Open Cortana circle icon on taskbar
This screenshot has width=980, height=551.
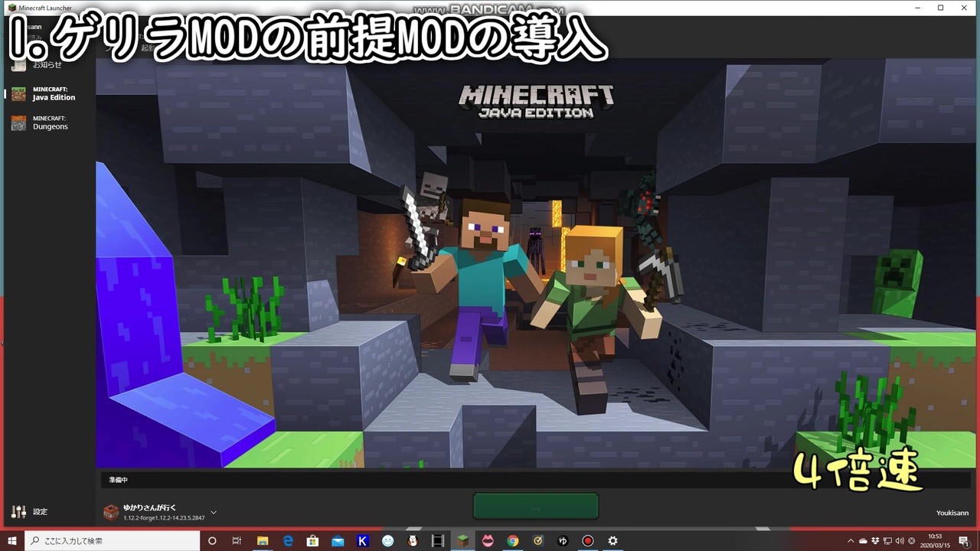[212, 540]
